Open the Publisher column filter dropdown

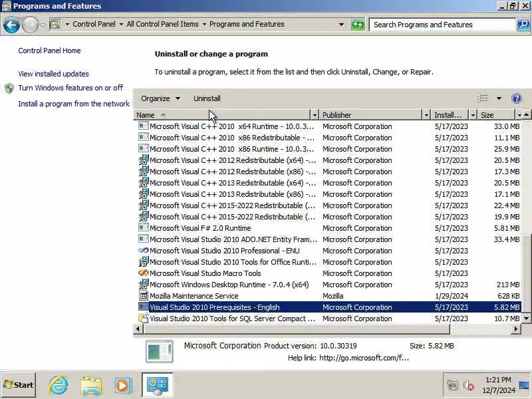pos(426,115)
